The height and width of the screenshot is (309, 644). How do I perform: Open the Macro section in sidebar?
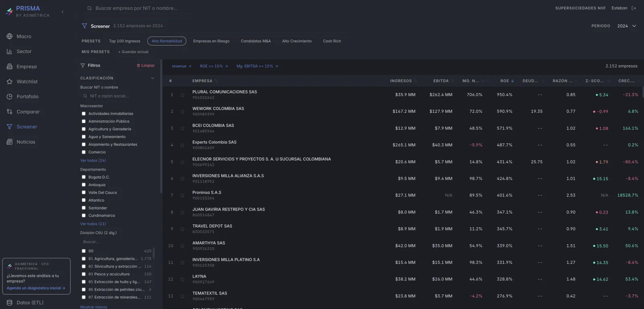(x=24, y=36)
